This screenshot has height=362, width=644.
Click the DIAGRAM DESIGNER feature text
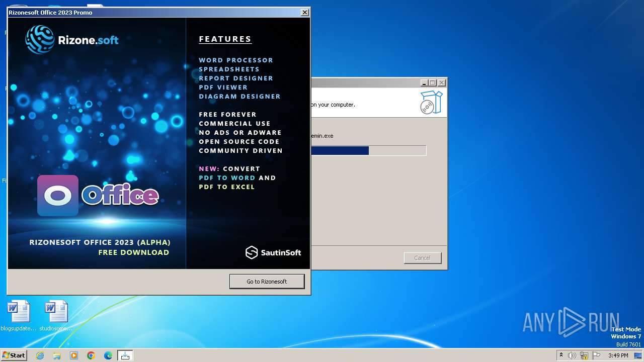(x=239, y=96)
